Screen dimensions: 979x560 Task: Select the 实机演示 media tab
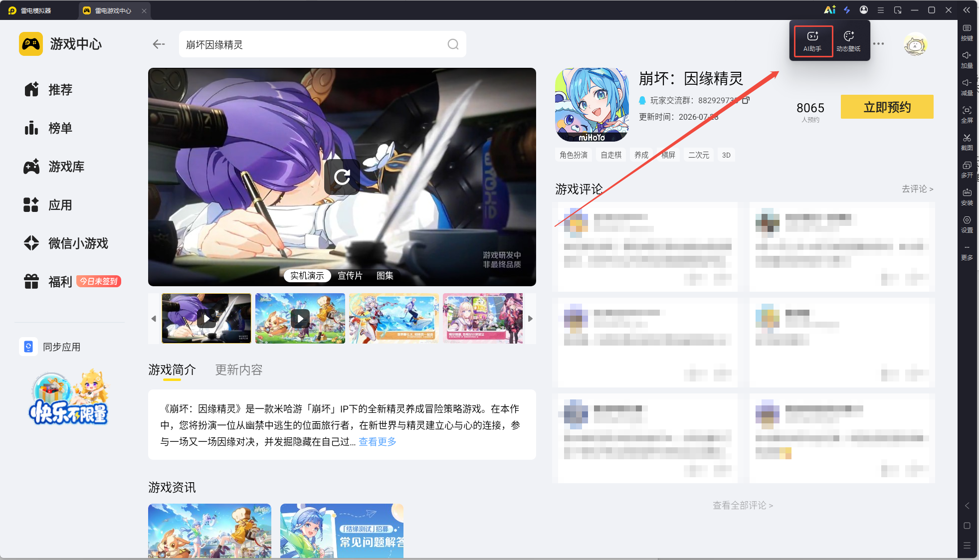click(x=307, y=276)
